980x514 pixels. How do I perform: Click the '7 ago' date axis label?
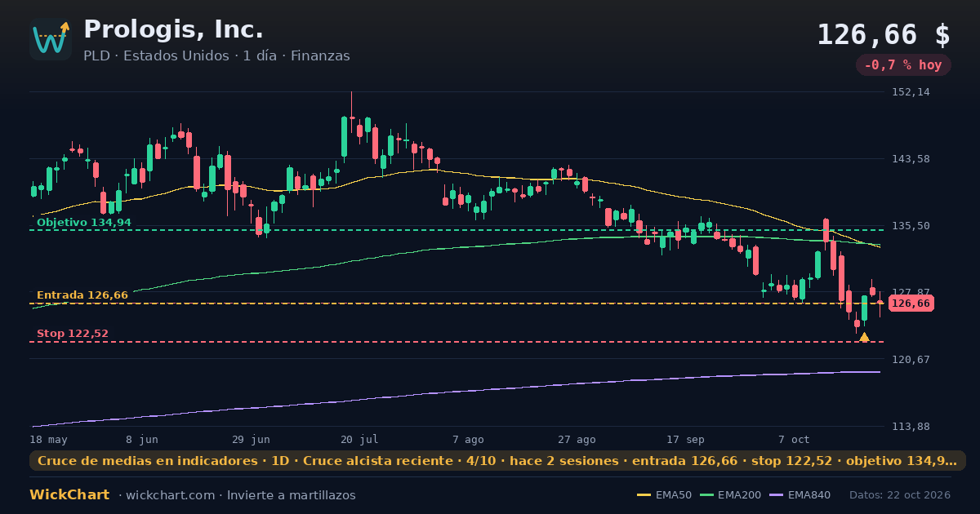[468, 439]
